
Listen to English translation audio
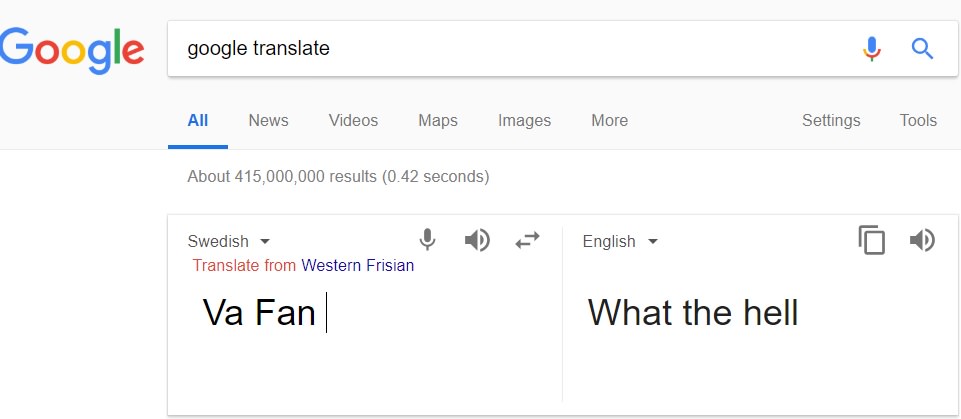921,240
